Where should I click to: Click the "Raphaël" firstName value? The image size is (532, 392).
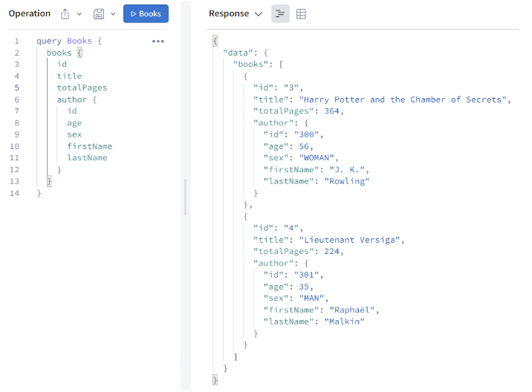click(352, 310)
